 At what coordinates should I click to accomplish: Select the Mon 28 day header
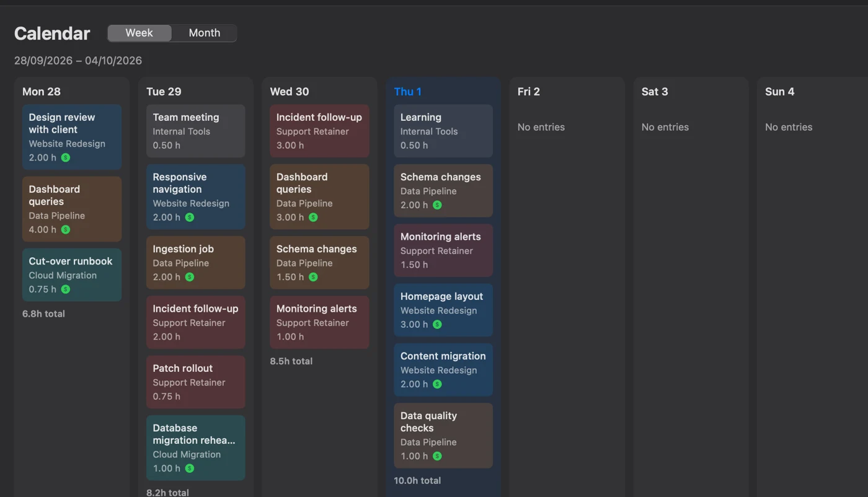pos(42,92)
